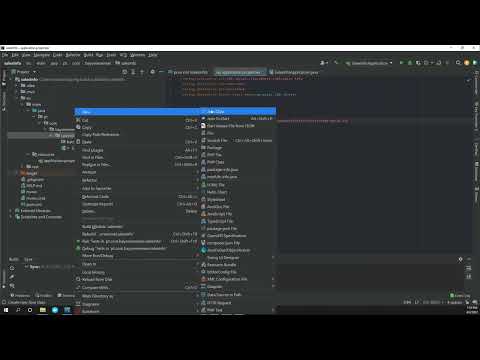This screenshot has width=480, height=360.
Task: Choose OpenAPI Specification in the New submenu
Action: point(238,236)
